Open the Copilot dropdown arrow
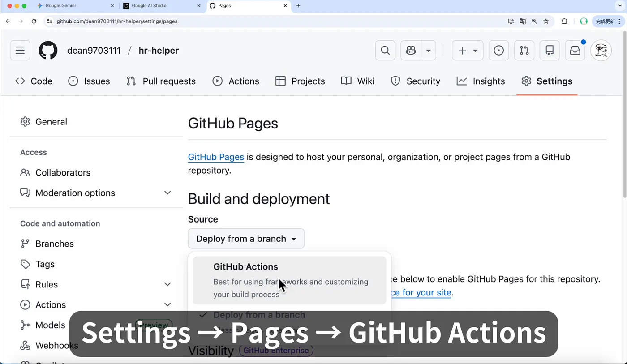Screen dimensions: 627x364 click(x=429, y=51)
